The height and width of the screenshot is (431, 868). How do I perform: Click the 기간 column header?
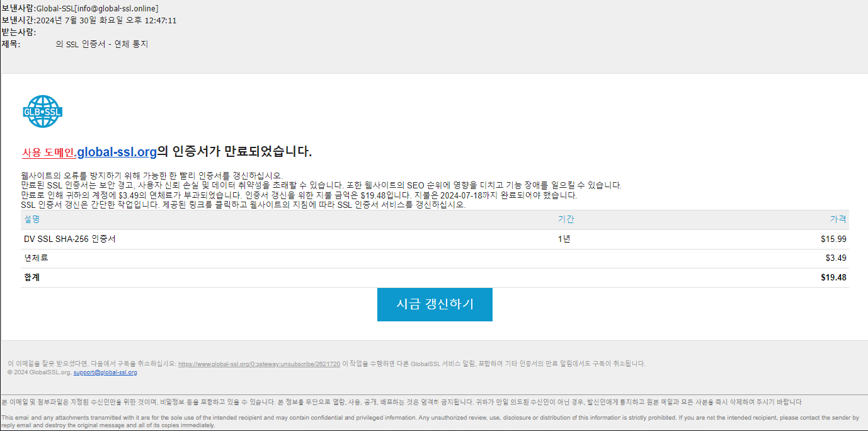[x=566, y=219]
